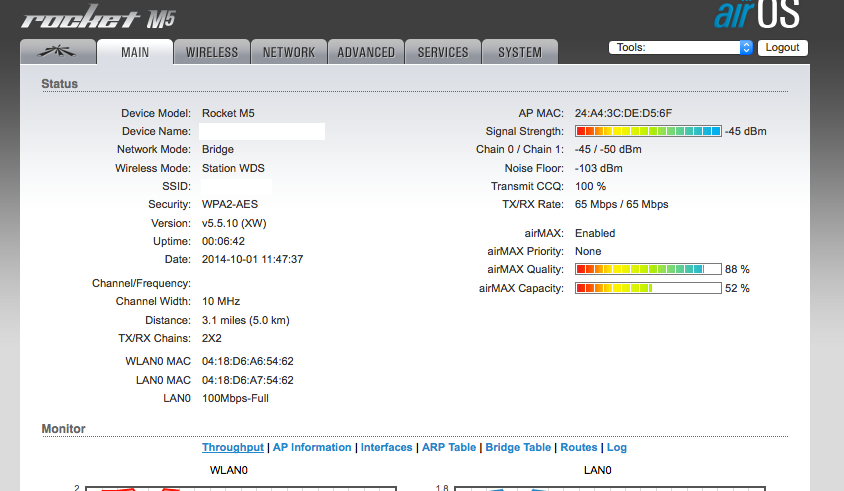Click the TX/RX Chains value 2X2
This screenshot has width=844, height=491.
[212, 338]
